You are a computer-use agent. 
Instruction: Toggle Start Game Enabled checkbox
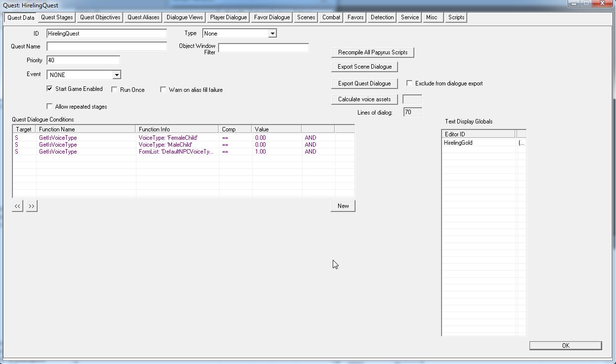click(x=49, y=89)
